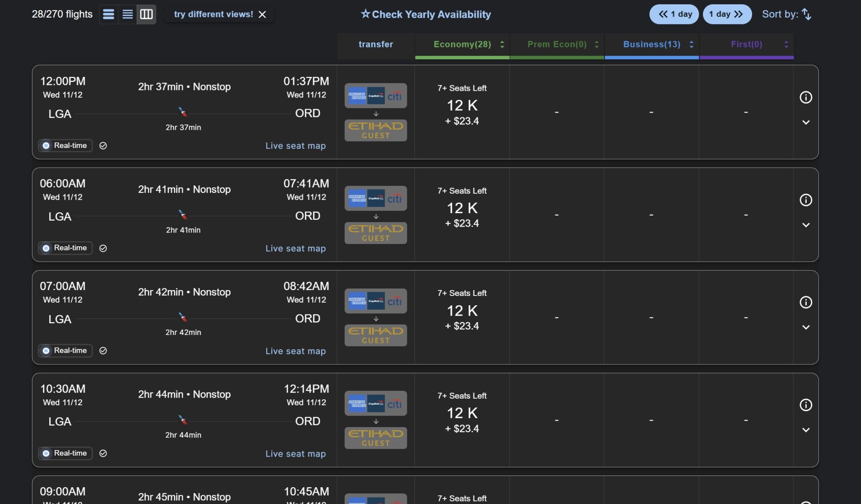Click the 08:42AM arrival time
Screen dimensions: 861x504
306,286
